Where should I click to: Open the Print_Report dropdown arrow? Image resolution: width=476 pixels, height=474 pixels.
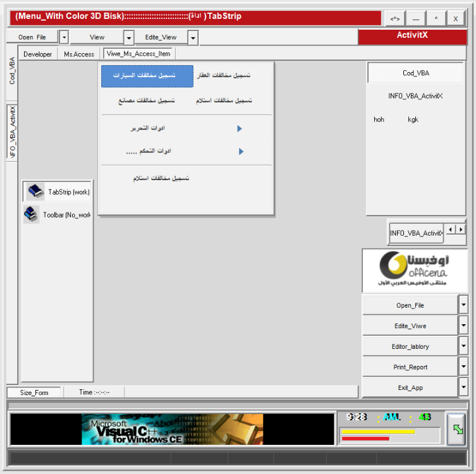[463, 367]
